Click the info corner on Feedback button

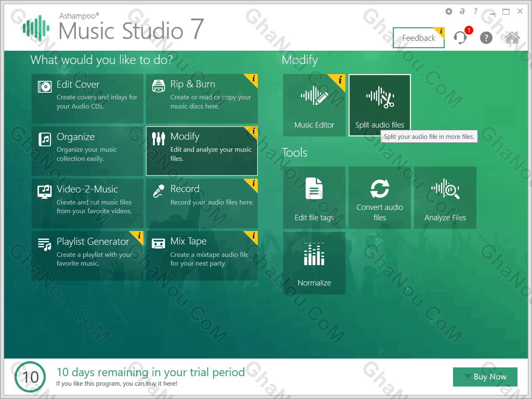click(440, 32)
